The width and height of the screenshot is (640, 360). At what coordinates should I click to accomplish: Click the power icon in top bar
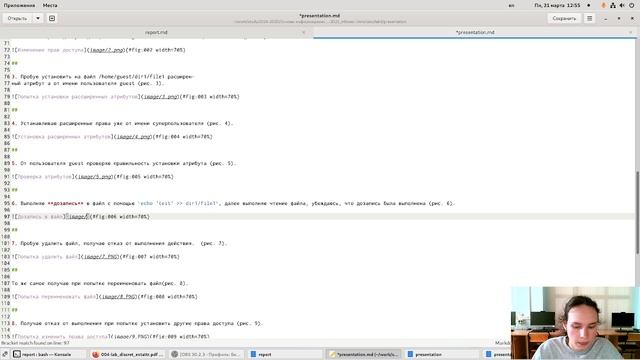coord(631,5)
